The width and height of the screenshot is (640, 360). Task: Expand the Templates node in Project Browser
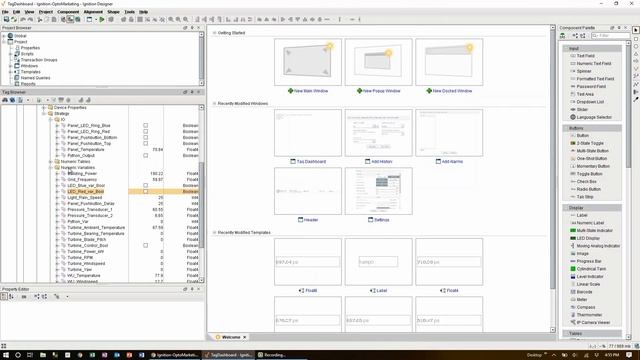tap(11, 72)
